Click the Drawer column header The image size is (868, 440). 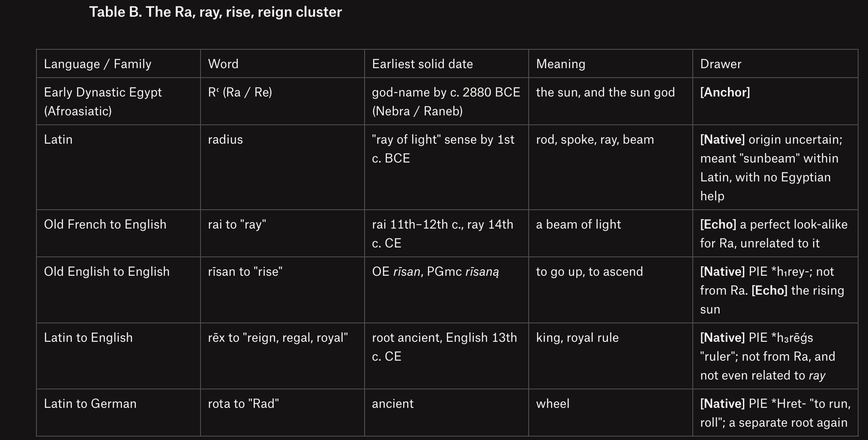coord(775,64)
